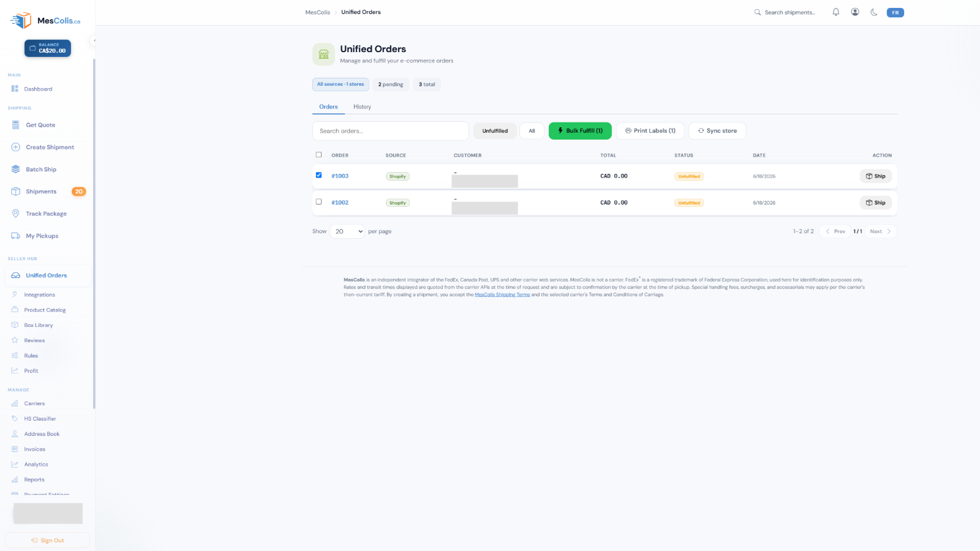Image resolution: width=980 pixels, height=551 pixels.
Task: Toggle the select-all orders checkbox
Action: click(x=318, y=155)
